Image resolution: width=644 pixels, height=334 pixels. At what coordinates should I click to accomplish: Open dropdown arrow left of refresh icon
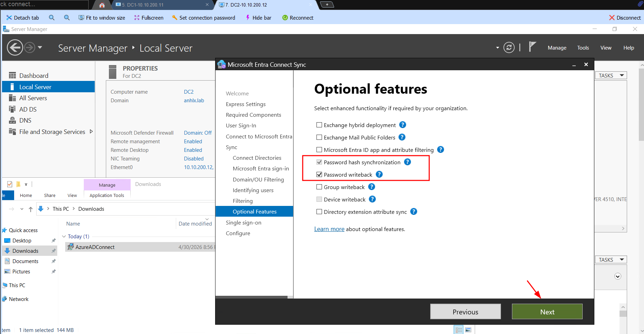pos(497,48)
